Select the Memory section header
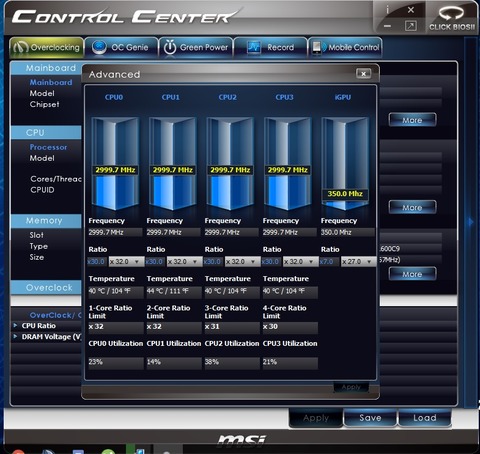The image size is (480, 454). click(x=46, y=221)
